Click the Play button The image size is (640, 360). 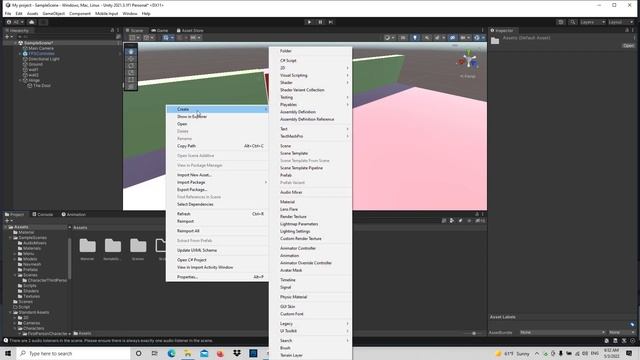coord(309,22)
